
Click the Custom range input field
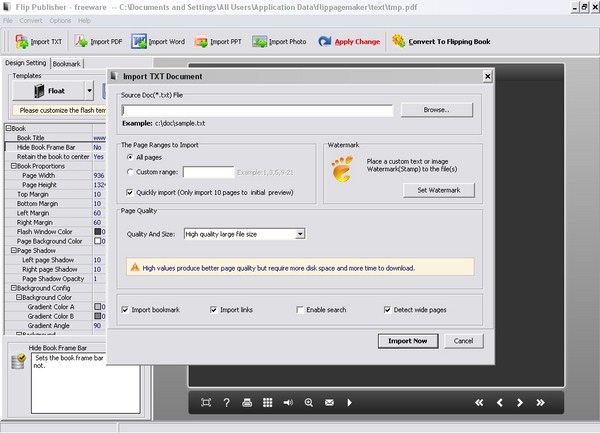[209, 172]
